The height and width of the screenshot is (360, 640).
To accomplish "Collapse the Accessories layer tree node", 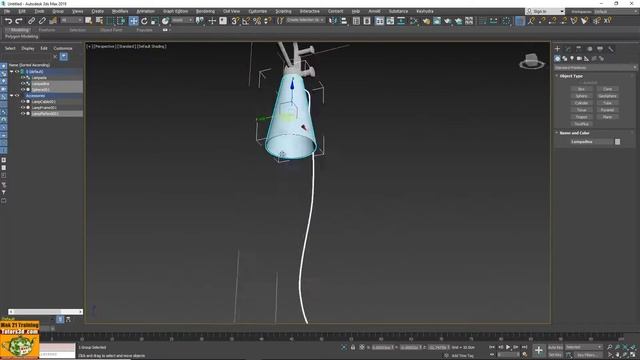I will pyautogui.click(x=11, y=96).
